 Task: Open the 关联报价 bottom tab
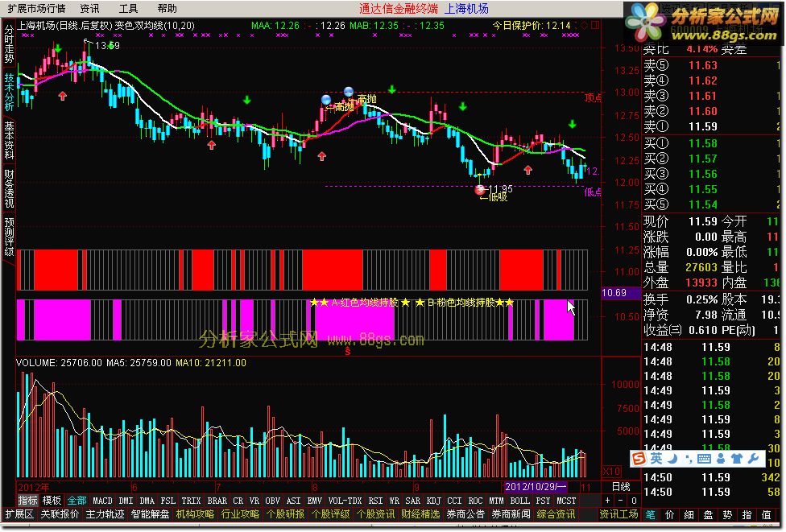point(60,514)
